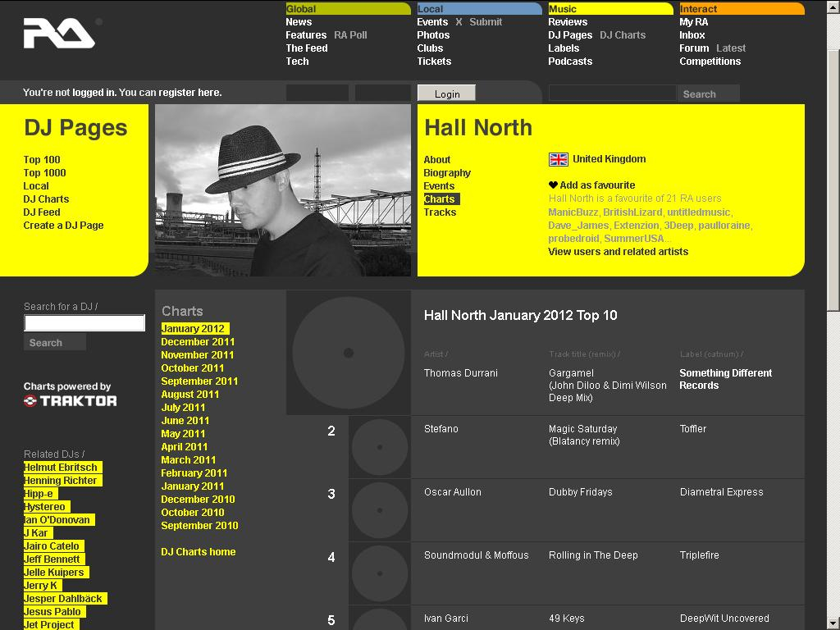Open the Local section tab
Screen dimensions: 840x630
[x=479, y=8]
